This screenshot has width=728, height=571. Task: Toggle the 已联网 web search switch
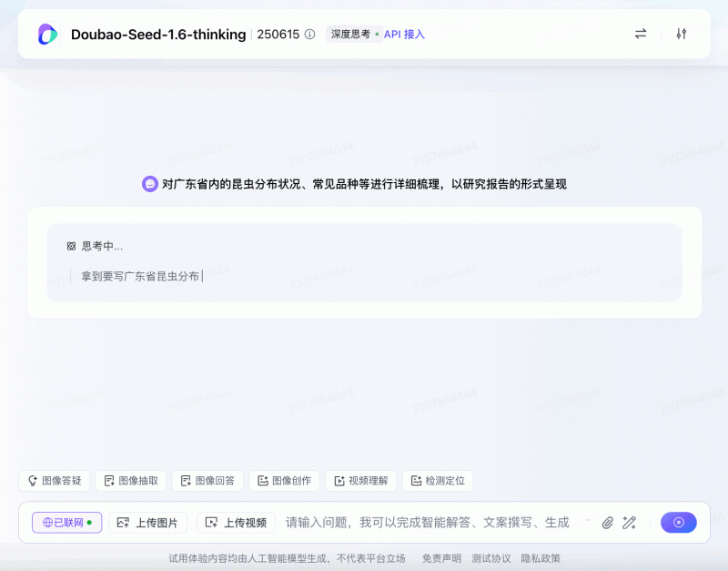tap(66, 523)
